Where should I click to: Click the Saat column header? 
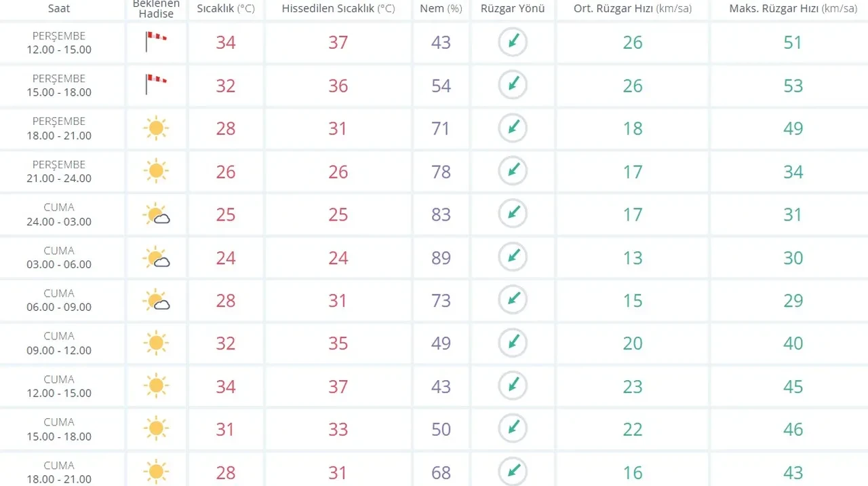pyautogui.click(x=59, y=9)
